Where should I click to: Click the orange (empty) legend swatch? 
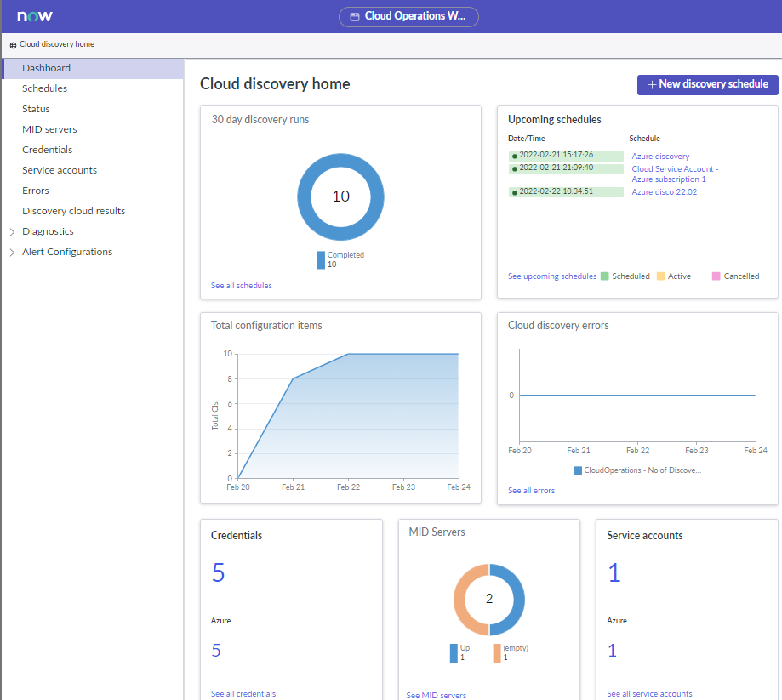tap(497, 653)
